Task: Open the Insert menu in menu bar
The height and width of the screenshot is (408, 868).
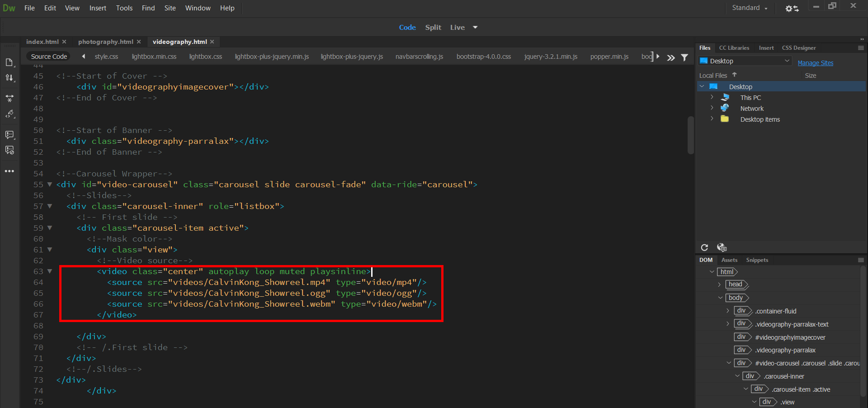Action: tap(98, 8)
